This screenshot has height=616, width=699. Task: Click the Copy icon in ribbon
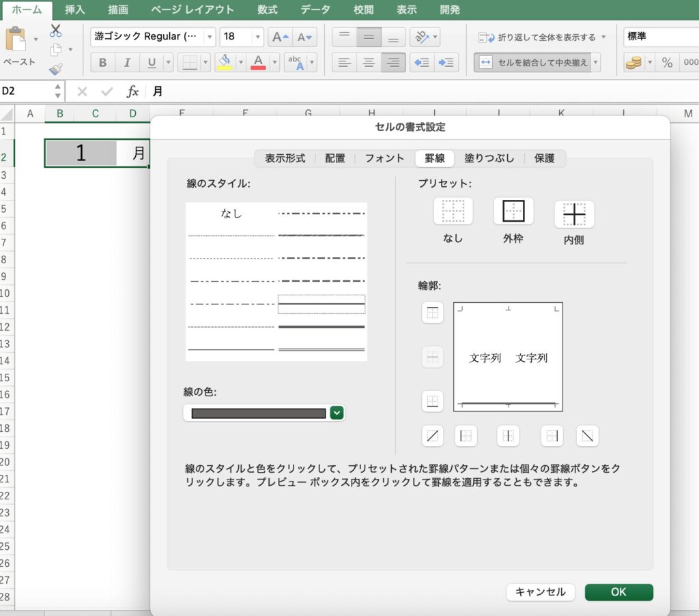[x=56, y=49]
